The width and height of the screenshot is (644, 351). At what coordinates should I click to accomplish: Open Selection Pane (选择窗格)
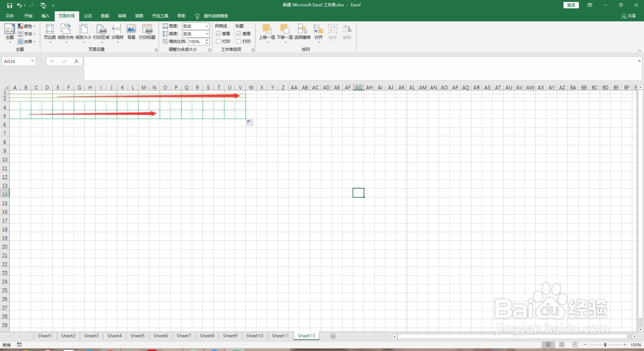[302, 31]
